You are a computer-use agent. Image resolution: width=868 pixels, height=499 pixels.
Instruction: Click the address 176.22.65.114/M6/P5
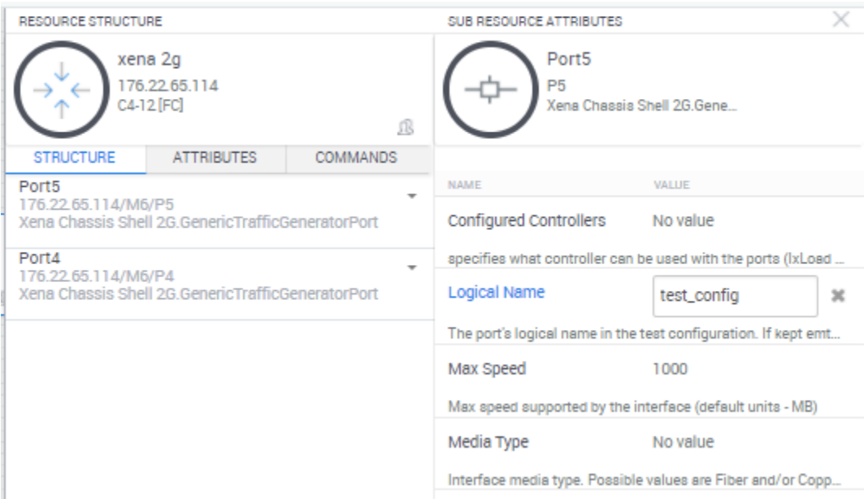click(x=97, y=204)
